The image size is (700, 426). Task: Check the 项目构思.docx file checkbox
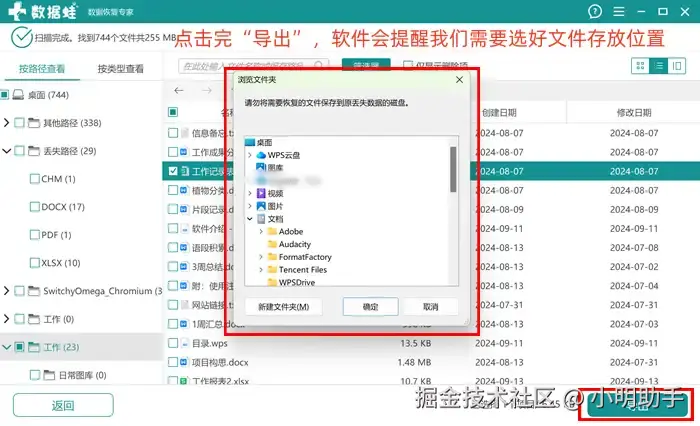173,362
